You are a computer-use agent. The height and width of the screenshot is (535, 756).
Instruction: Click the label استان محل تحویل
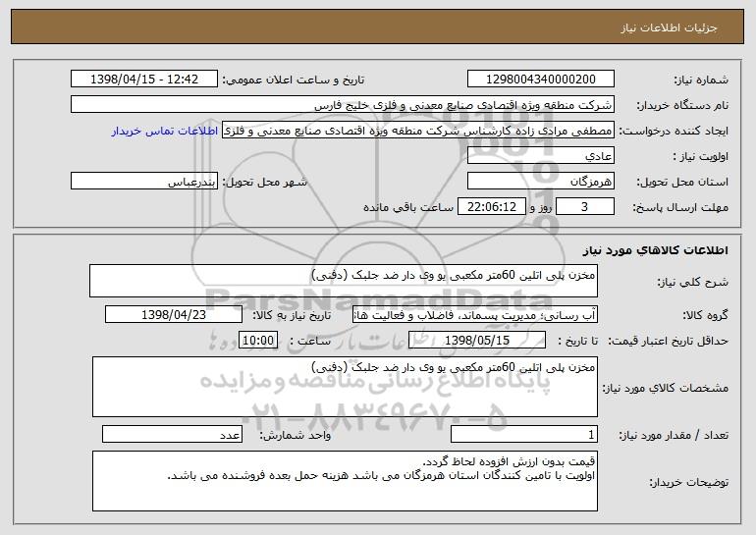682,182
